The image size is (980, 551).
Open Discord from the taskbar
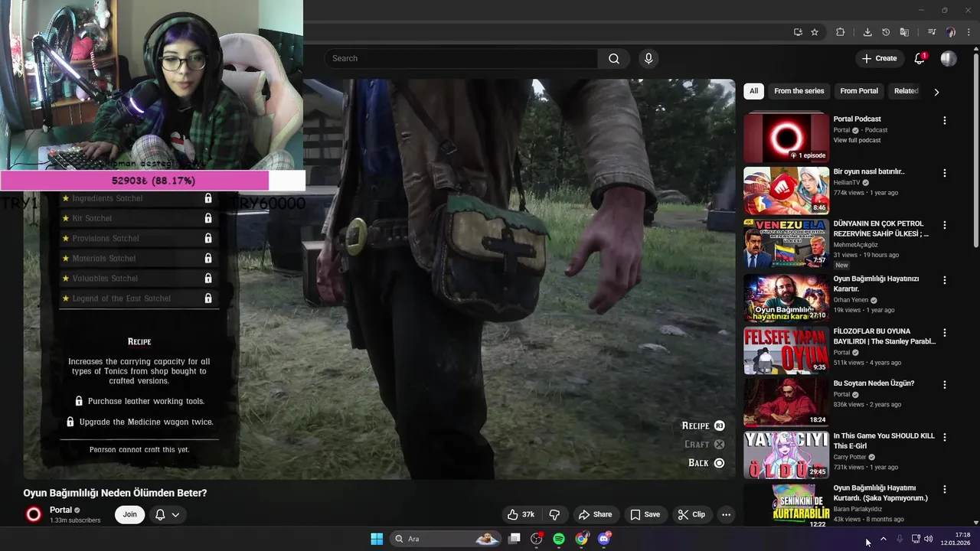pyautogui.click(x=604, y=539)
